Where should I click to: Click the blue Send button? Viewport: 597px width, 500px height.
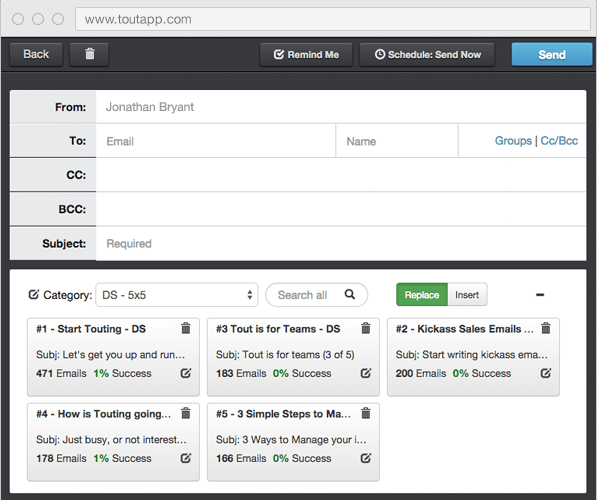[x=552, y=54]
